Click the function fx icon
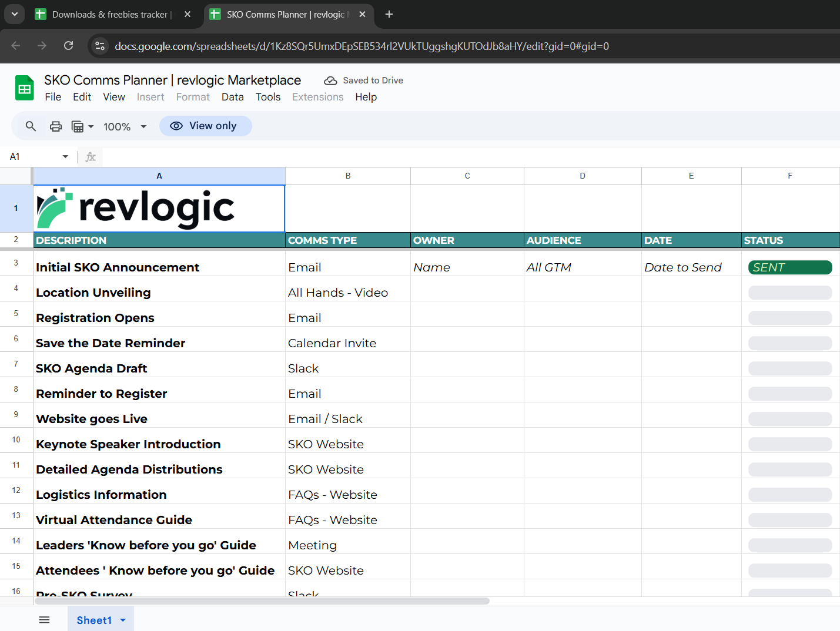 click(x=91, y=157)
